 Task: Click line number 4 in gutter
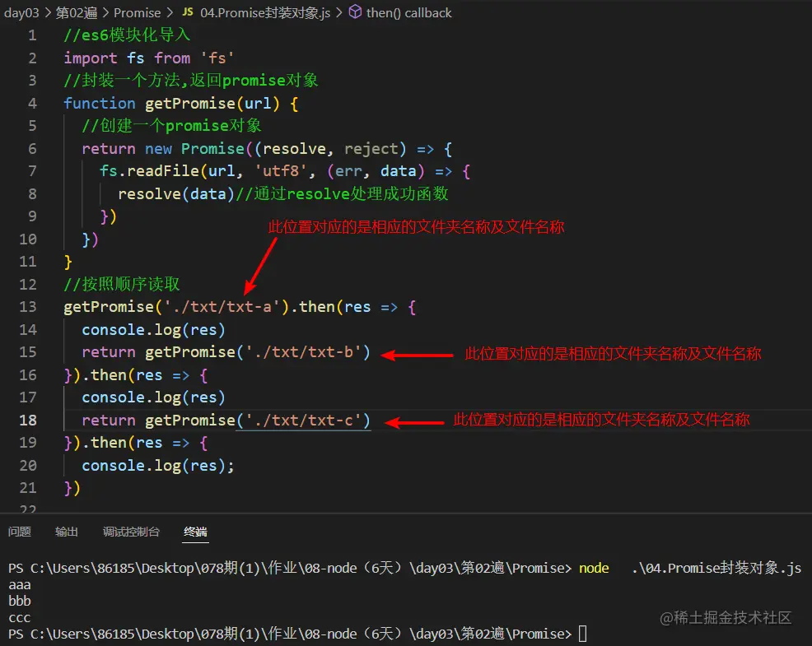click(32, 103)
